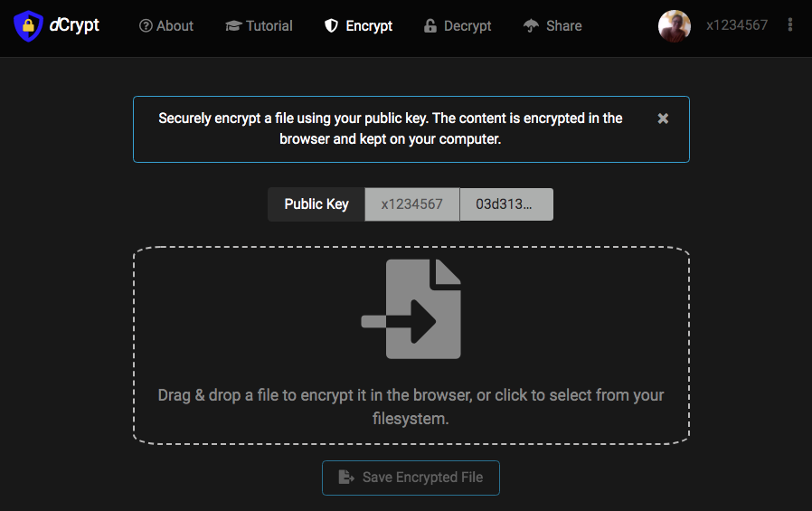Screen dimensions: 812x511
Task: Click the 03d313... key value field
Action: pyautogui.click(x=506, y=204)
